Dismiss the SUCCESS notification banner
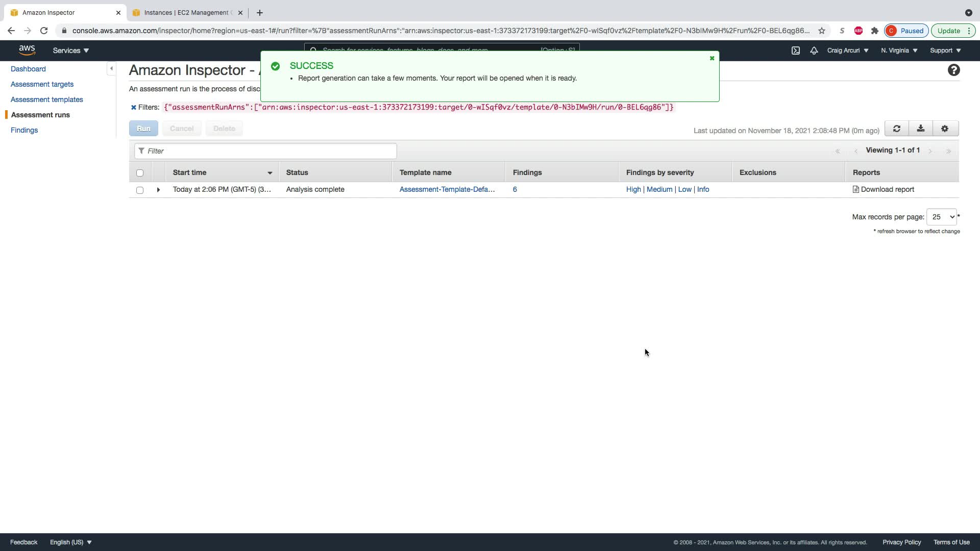 coord(712,58)
